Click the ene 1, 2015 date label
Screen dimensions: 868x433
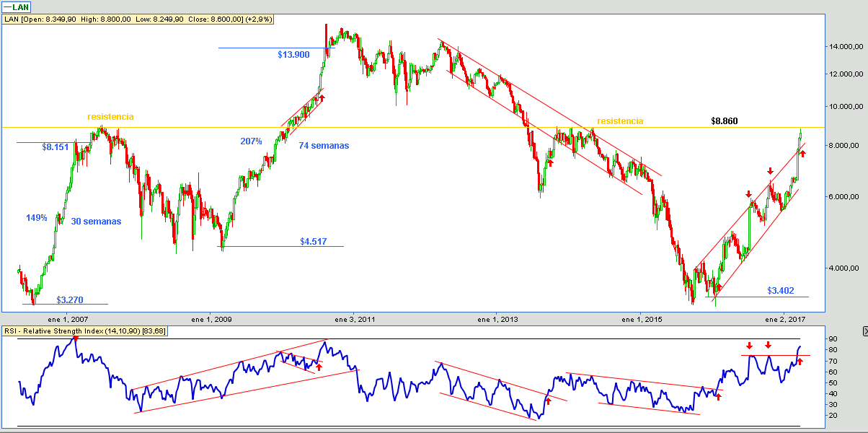tap(642, 318)
